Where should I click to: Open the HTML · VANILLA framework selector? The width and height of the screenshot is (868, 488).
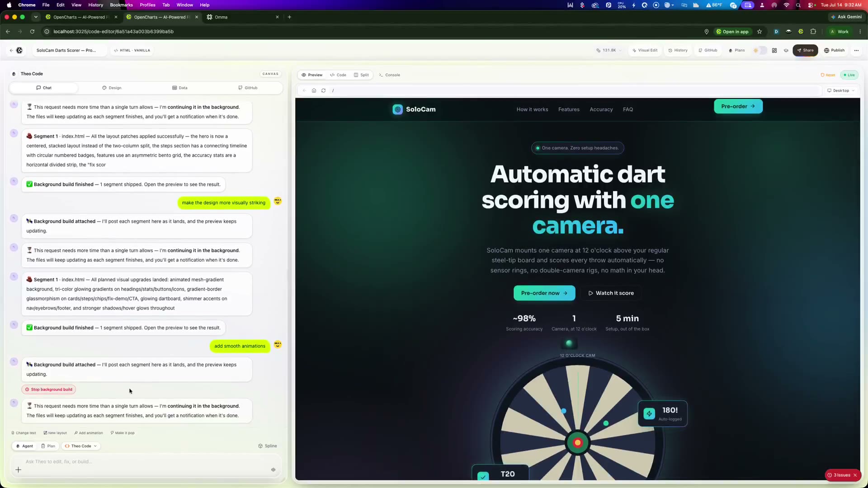click(132, 51)
